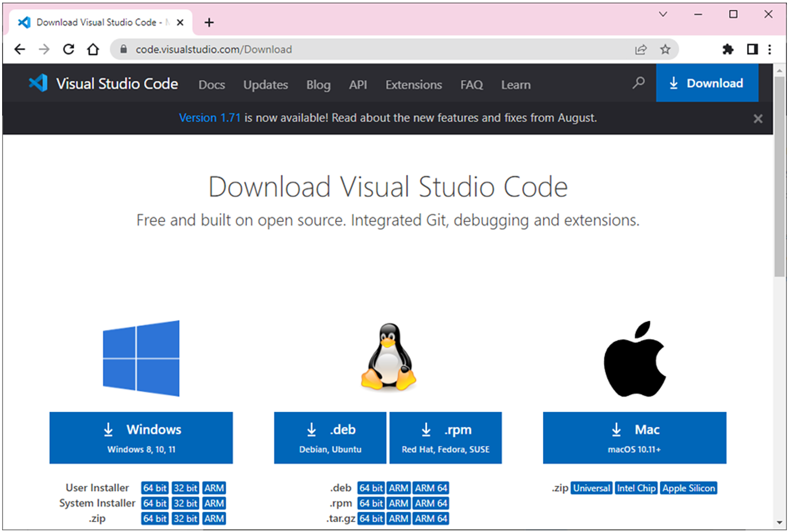Reload the page with the refresh icon
The image size is (789, 532).
tap(69, 49)
